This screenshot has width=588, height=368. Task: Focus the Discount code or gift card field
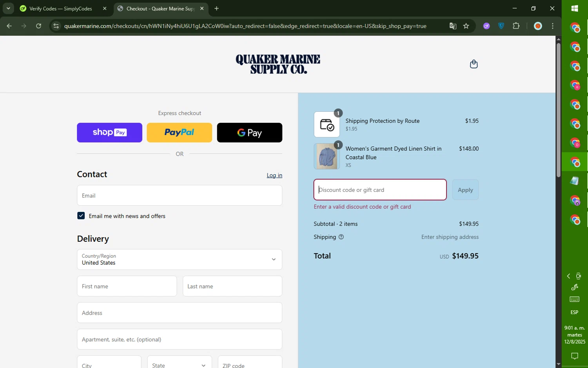[380, 190]
